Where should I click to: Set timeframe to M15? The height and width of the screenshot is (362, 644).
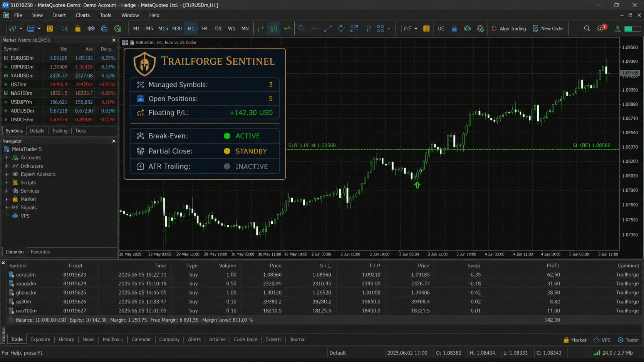[163, 28]
